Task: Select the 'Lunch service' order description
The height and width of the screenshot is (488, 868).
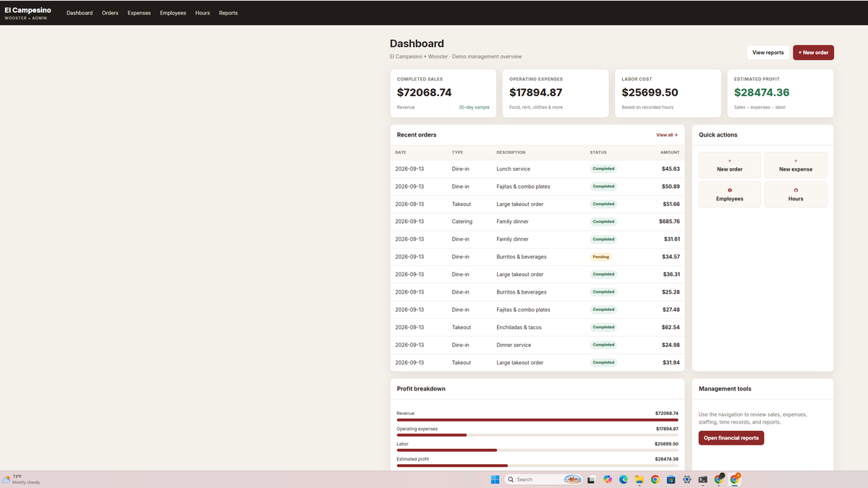Action: click(x=514, y=169)
